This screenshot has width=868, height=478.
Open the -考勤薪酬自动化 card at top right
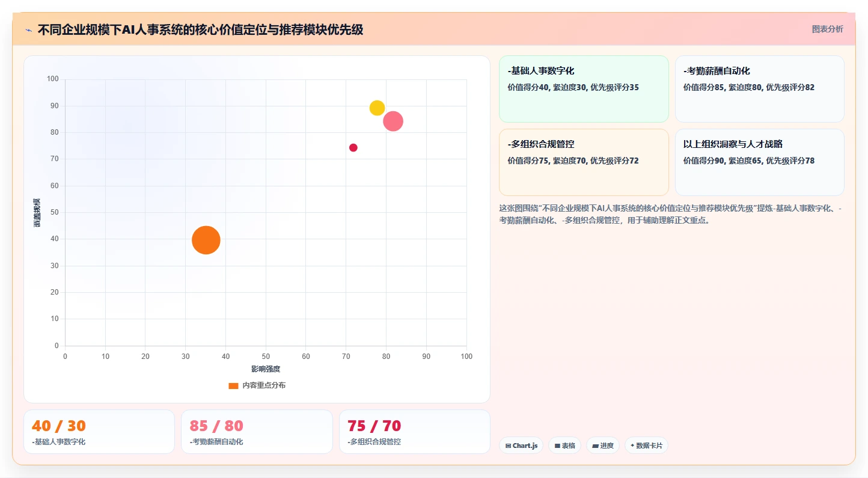tap(759, 89)
